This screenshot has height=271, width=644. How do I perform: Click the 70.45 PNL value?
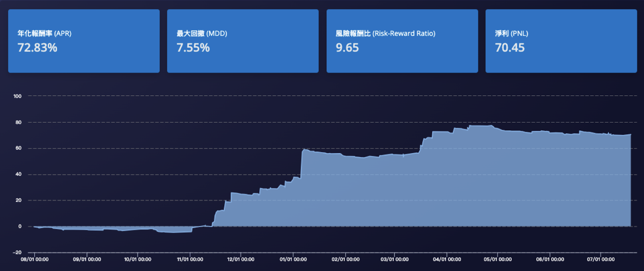coord(510,48)
